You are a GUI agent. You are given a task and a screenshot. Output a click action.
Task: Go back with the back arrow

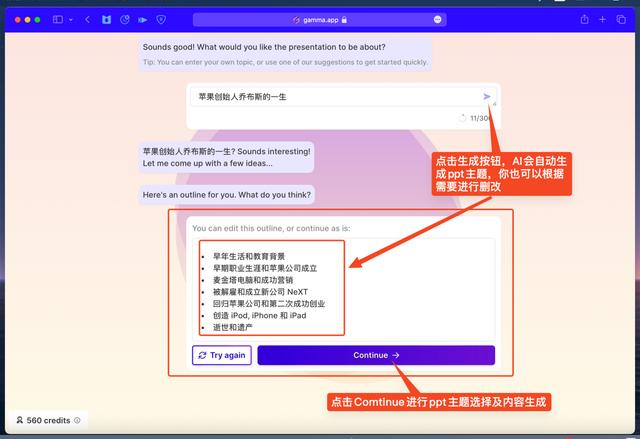coord(87,20)
